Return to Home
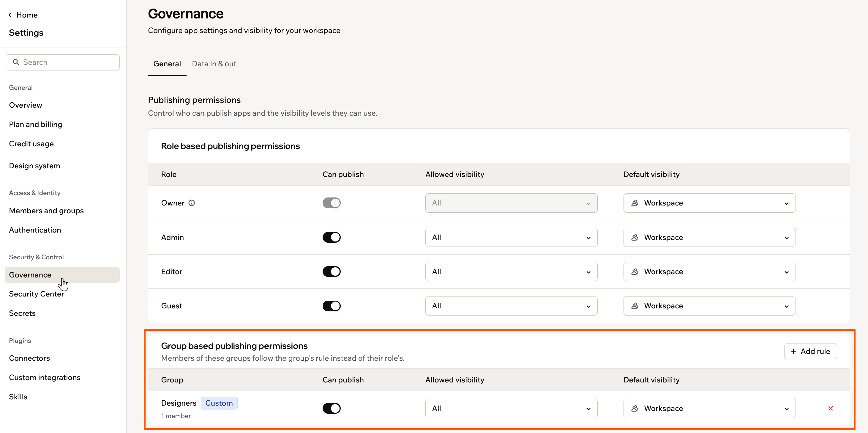868x433 pixels. [27, 15]
